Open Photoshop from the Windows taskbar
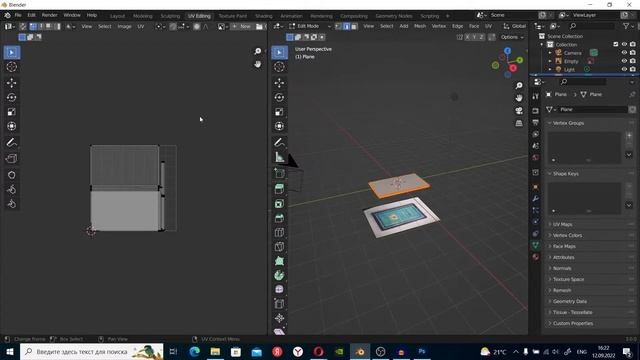This screenshot has height=360, width=640. coord(422,351)
